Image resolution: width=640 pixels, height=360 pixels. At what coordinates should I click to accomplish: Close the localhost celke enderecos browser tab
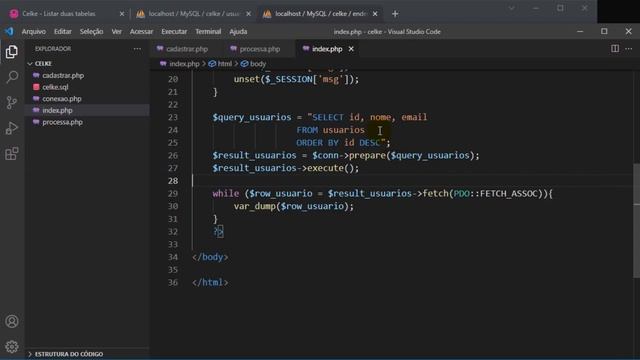tap(375, 14)
